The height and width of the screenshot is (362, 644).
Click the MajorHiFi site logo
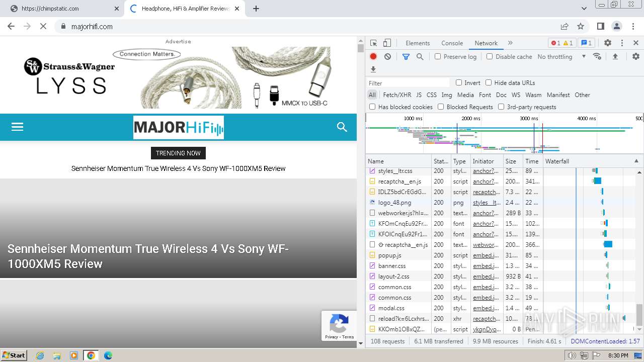coord(179,128)
